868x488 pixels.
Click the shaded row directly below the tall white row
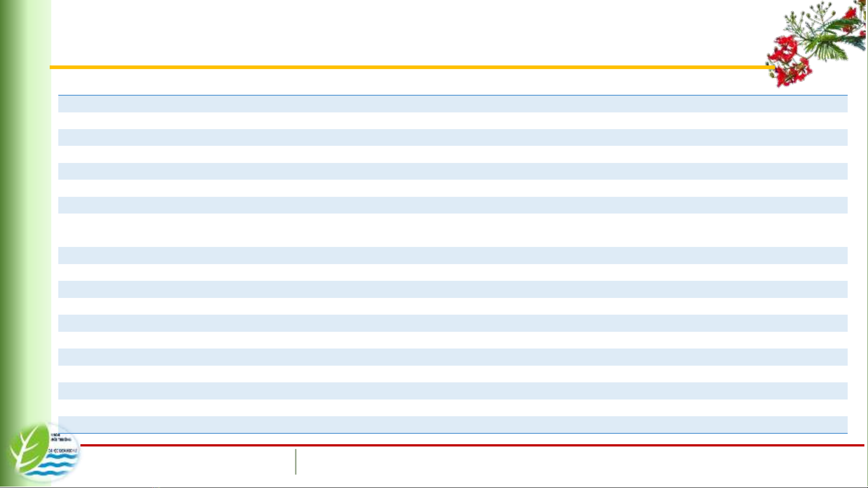click(x=452, y=256)
